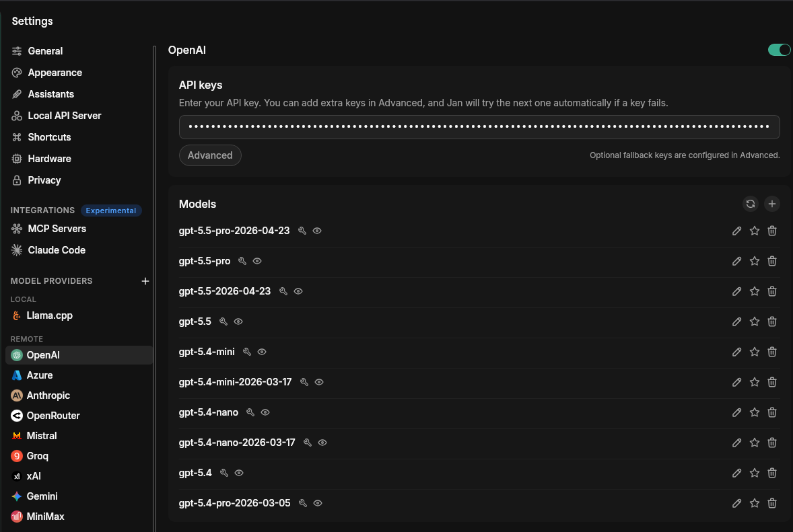Click the gpt-5.4-nano-2026-03-17 model name
The image size is (793, 532).
click(237, 443)
